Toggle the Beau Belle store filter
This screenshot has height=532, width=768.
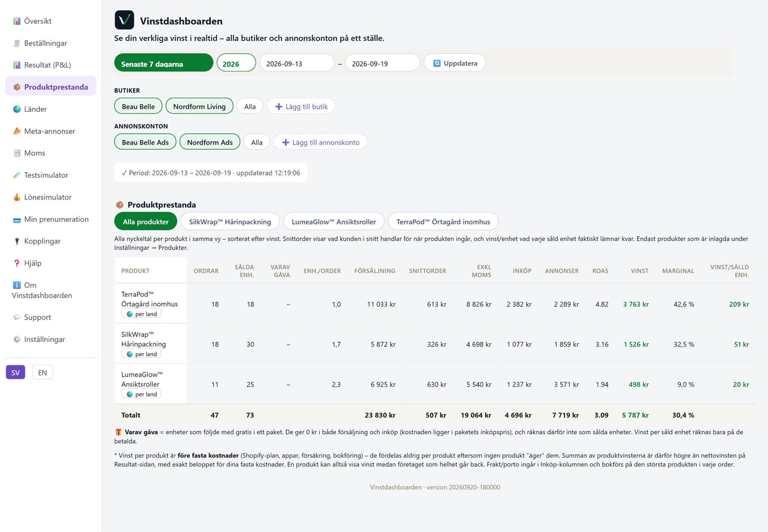pos(138,106)
